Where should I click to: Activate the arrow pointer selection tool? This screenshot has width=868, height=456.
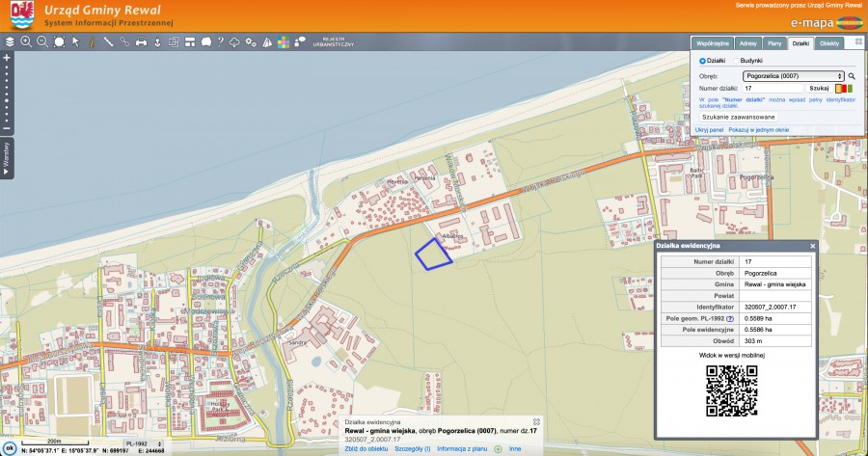(x=75, y=42)
